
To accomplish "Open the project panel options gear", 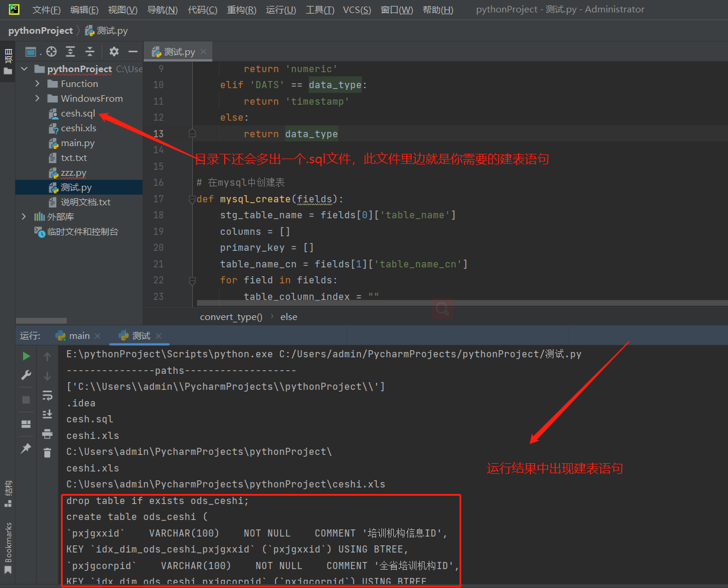I will coord(114,52).
